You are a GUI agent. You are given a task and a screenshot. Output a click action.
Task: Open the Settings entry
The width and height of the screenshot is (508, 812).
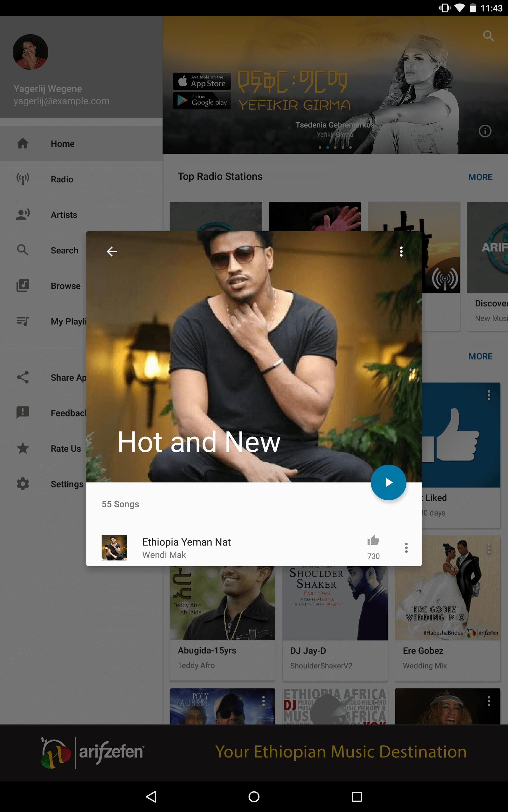tap(43, 484)
